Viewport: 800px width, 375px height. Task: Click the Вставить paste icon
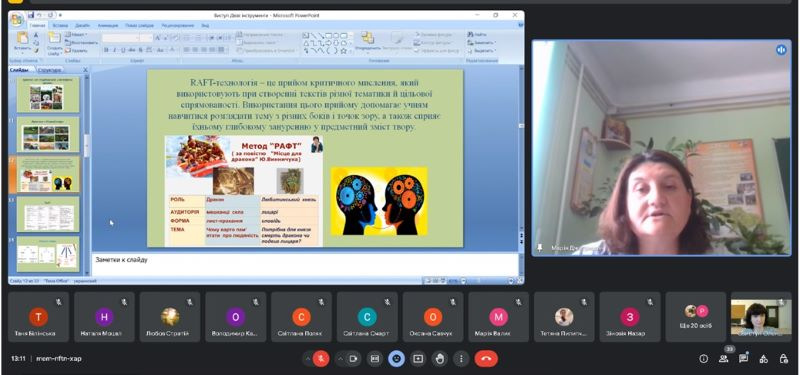click(x=22, y=39)
